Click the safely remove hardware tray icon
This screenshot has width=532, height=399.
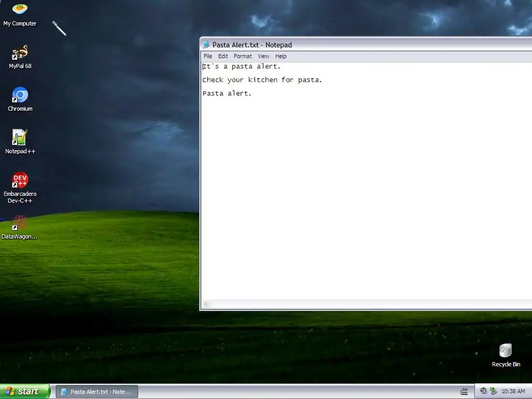pos(493,391)
